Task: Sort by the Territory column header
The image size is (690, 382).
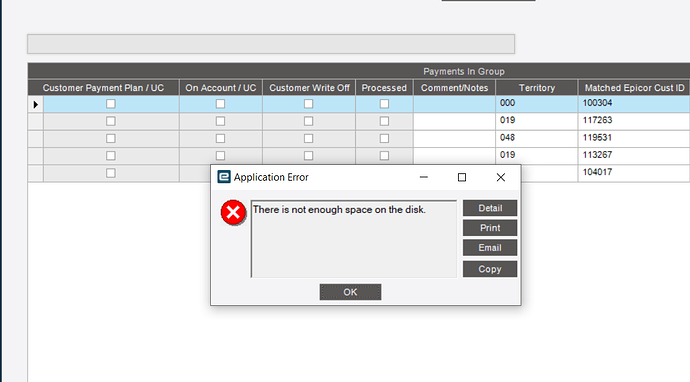Action: click(x=536, y=88)
